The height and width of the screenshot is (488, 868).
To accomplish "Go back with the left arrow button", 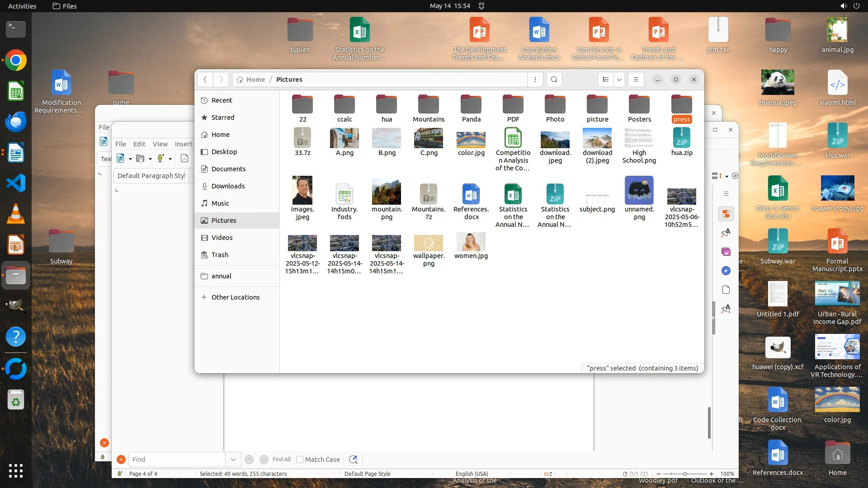I will pos(205,80).
